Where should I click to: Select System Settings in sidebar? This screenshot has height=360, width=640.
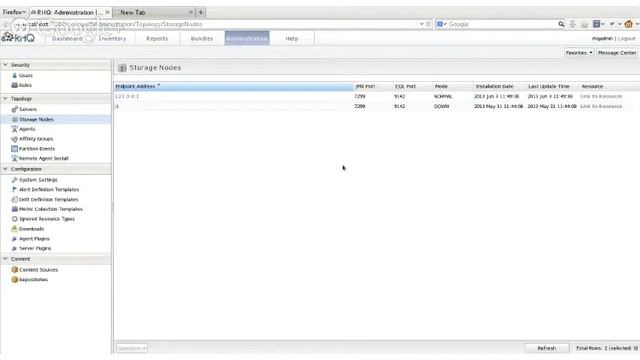point(38,180)
